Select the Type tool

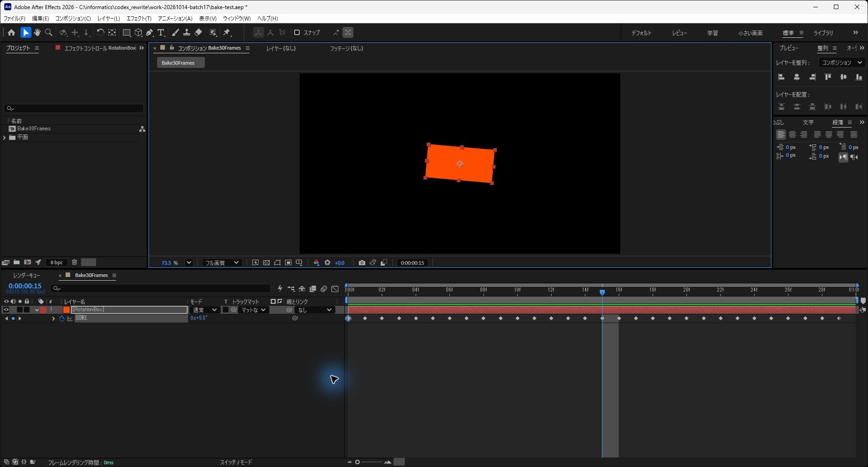click(x=161, y=32)
